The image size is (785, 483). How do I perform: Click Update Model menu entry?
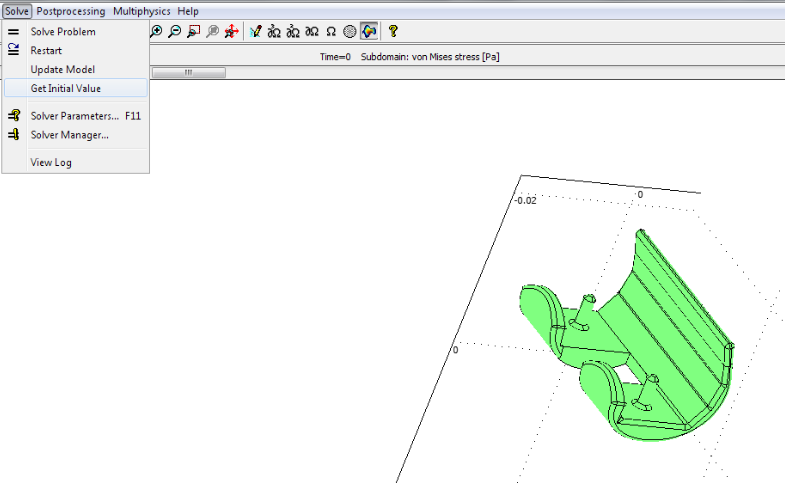click(76, 70)
